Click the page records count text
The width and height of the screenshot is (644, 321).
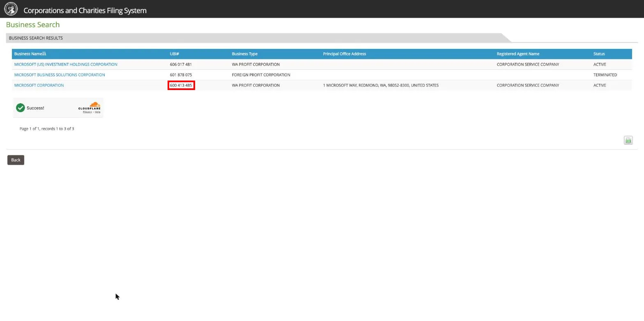click(x=47, y=129)
